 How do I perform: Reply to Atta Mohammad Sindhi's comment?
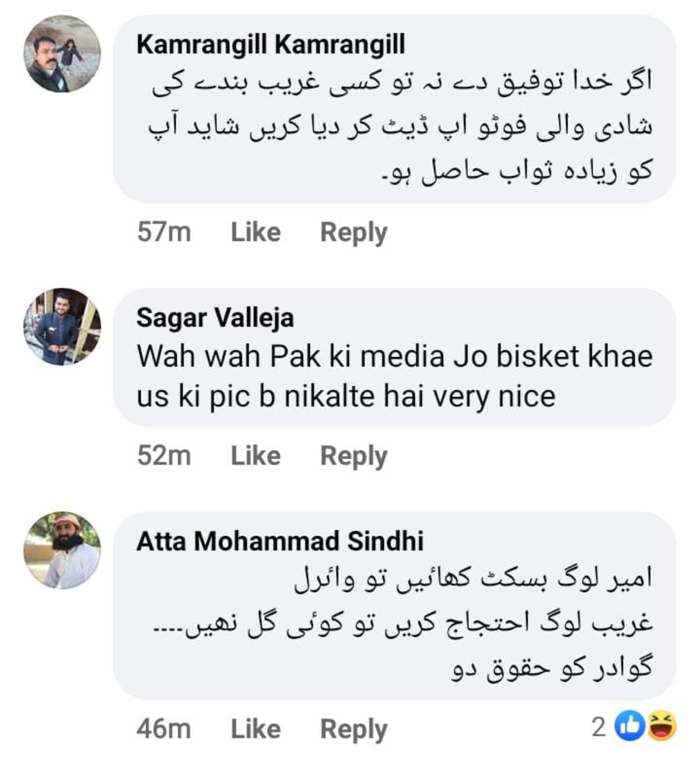coord(353,729)
